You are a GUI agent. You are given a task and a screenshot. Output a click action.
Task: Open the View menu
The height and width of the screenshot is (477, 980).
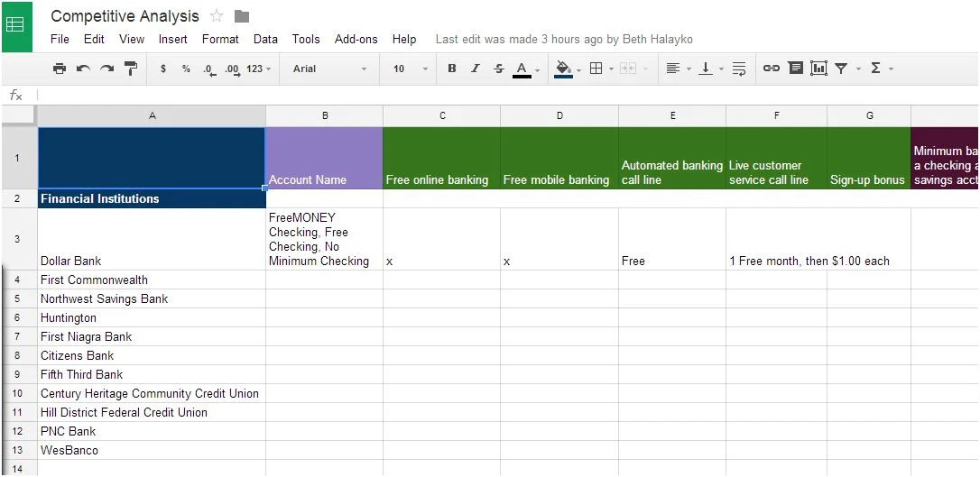[132, 39]
